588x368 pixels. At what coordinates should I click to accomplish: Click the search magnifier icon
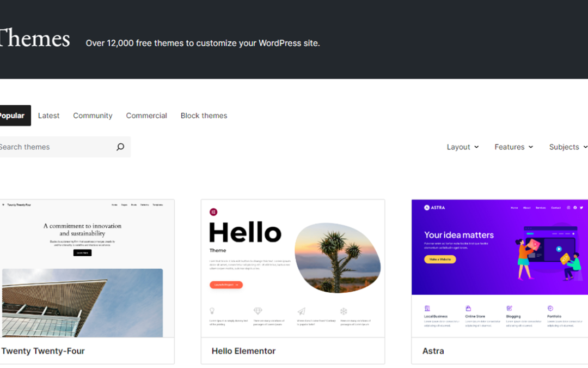click(x=120, y=147)
